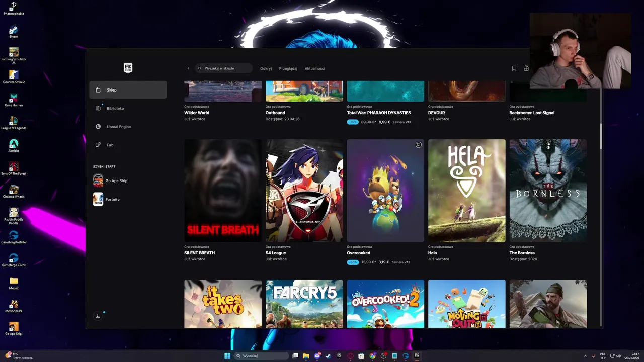
Task: Click the Wilder World title link
Action: 197,113
